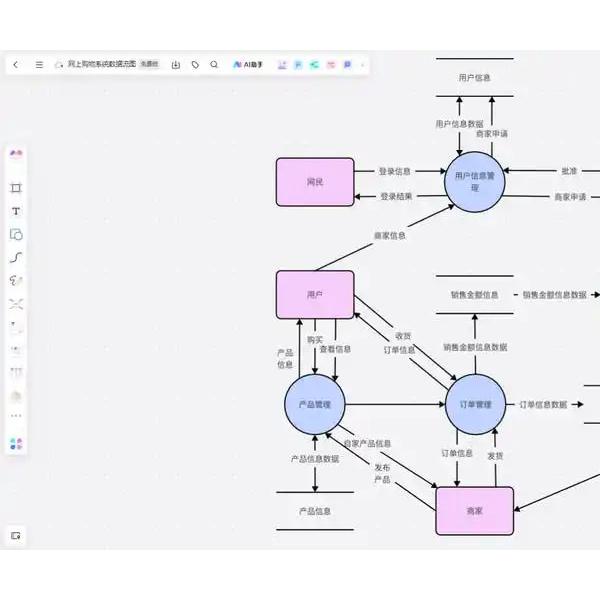The width and height of the screenshot is (600, 600).
Task: Open the hamburger main menu
Action: tap(39, 65)
